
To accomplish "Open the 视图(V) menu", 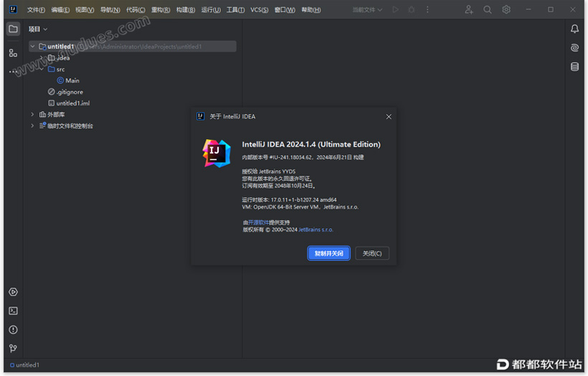I will click(x=85, y=10).
